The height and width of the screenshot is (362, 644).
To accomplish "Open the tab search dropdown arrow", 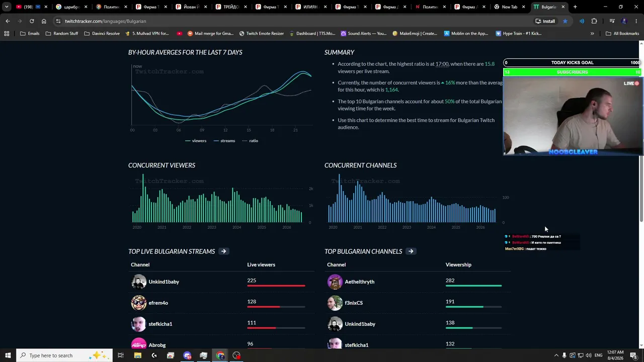I will (x=7, y=7).
